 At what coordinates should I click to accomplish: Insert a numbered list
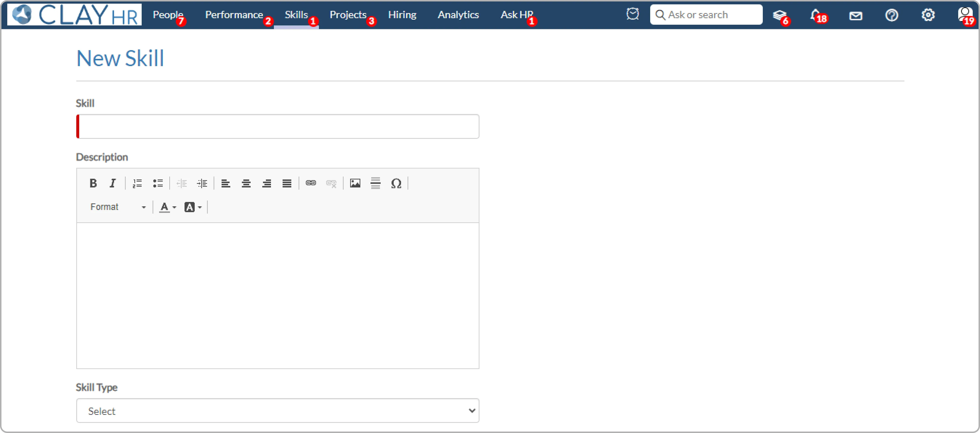click(x=137, y=183)
